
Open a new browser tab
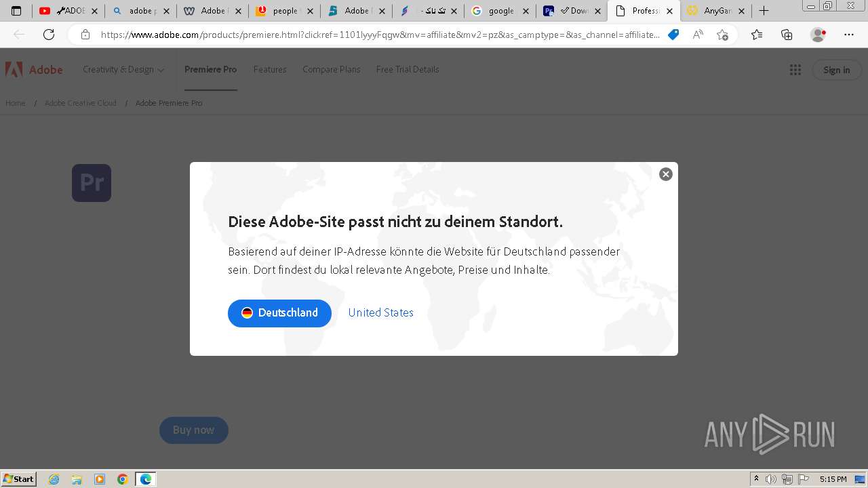[764, 11]
